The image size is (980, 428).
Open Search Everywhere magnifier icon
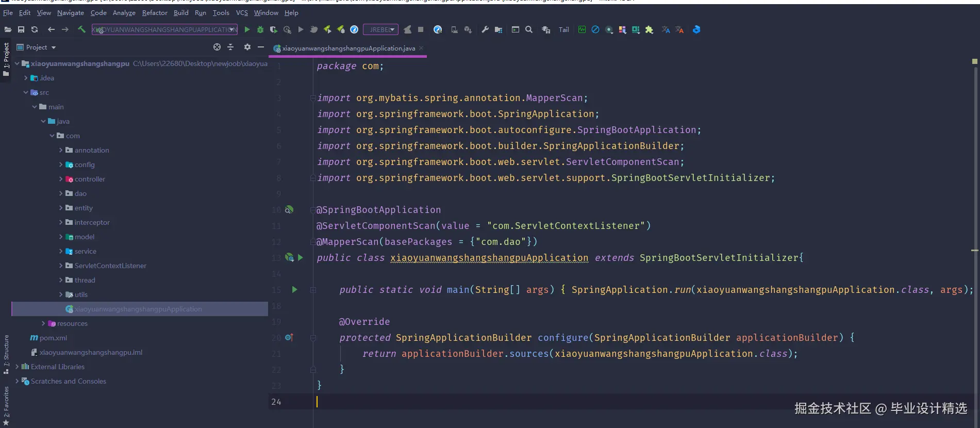pyautogui.click(x=529, y=30)
